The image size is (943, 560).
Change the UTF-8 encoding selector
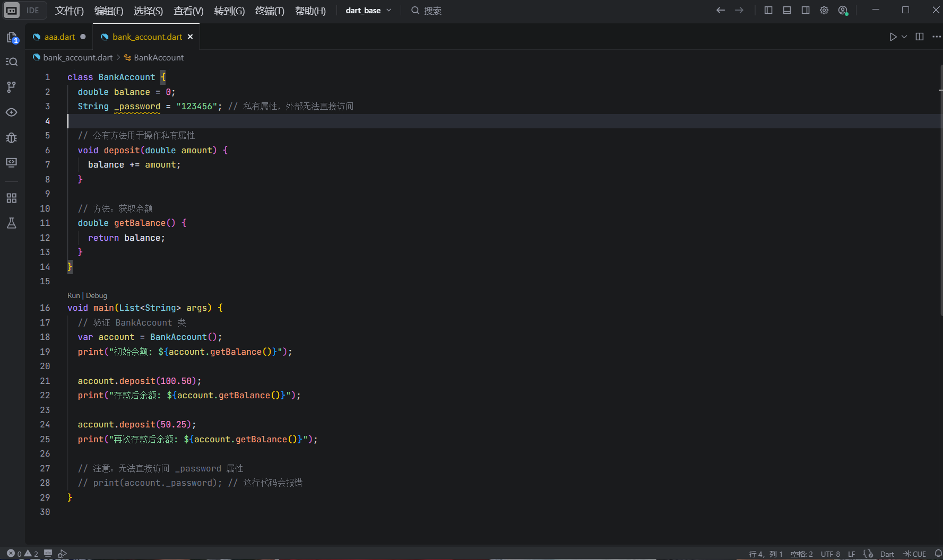[830, 554]
